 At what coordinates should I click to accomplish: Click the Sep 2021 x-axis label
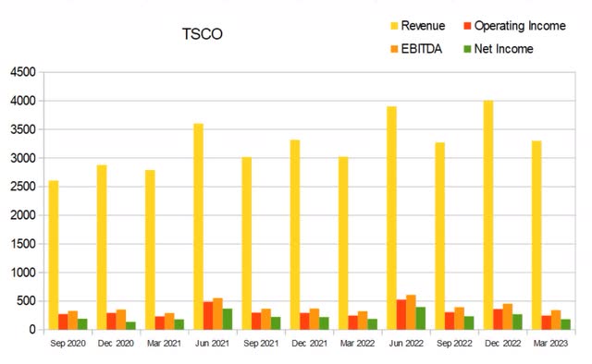(261, 344)
